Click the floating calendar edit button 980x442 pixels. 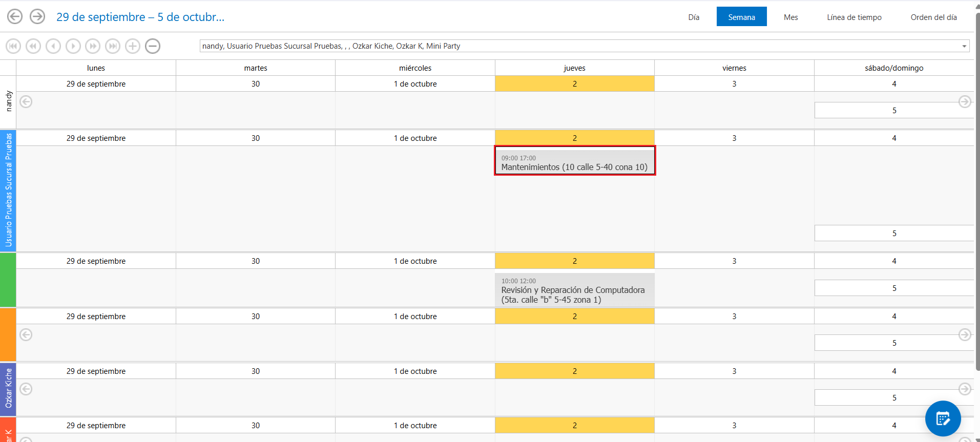[943, 418]
